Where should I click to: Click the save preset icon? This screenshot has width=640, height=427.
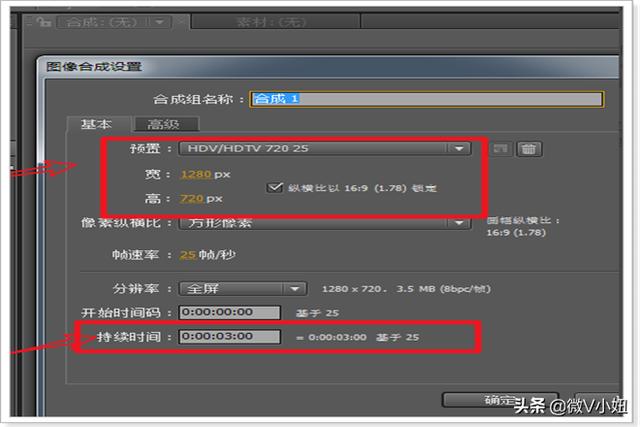point(499,149)
